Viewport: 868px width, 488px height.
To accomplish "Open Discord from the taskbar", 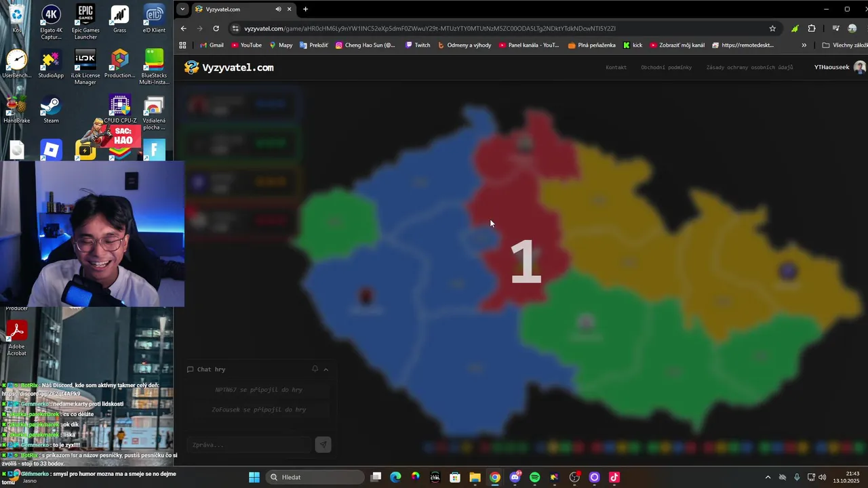I will point(515,477).
